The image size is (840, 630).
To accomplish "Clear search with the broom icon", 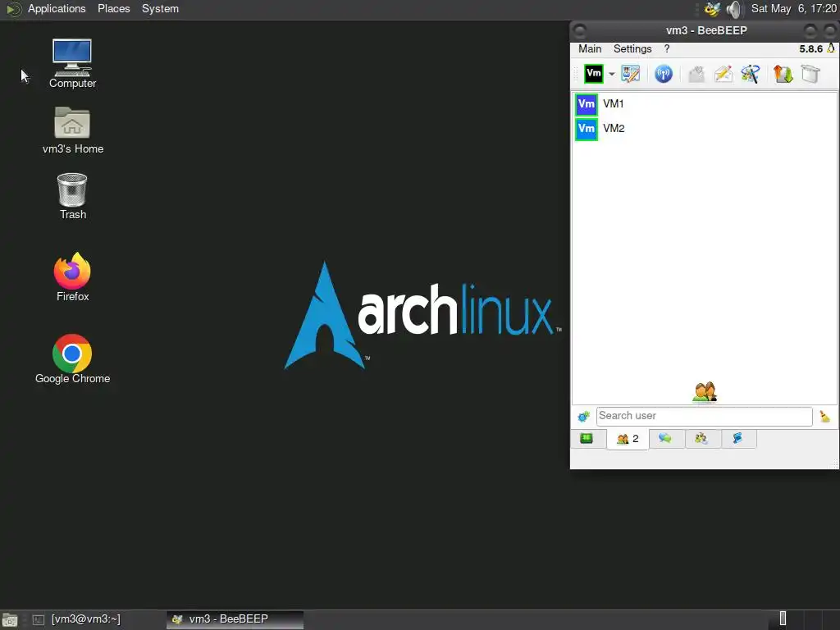I will click(824, 416).
